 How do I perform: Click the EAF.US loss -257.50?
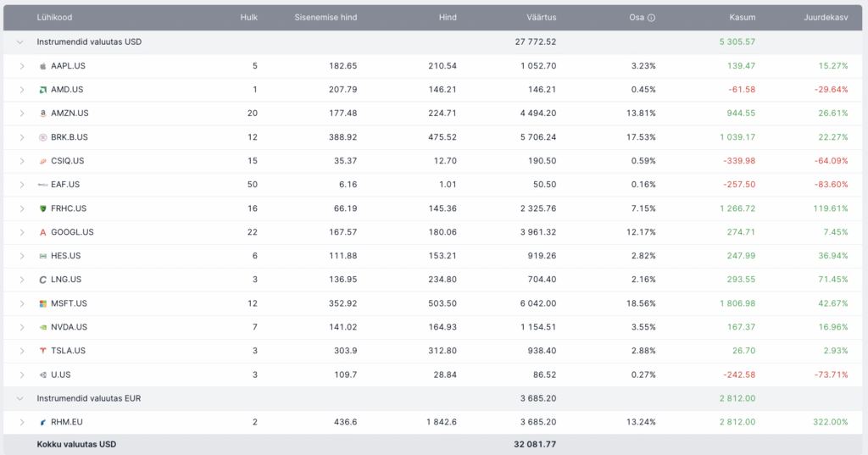(739, 185)
